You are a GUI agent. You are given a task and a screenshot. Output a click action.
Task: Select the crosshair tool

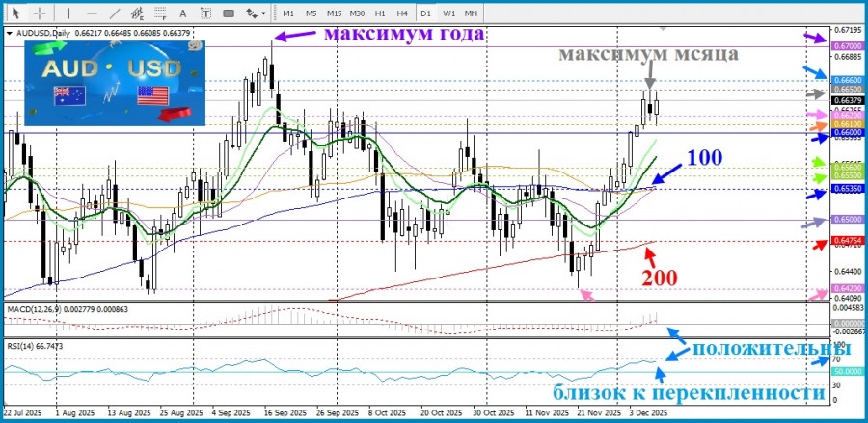point(40,13)
